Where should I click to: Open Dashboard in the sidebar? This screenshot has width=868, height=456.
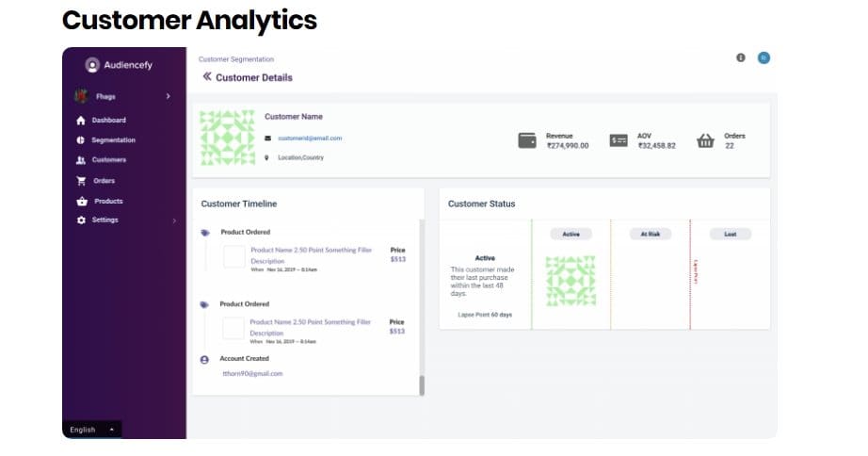[108, 121]
